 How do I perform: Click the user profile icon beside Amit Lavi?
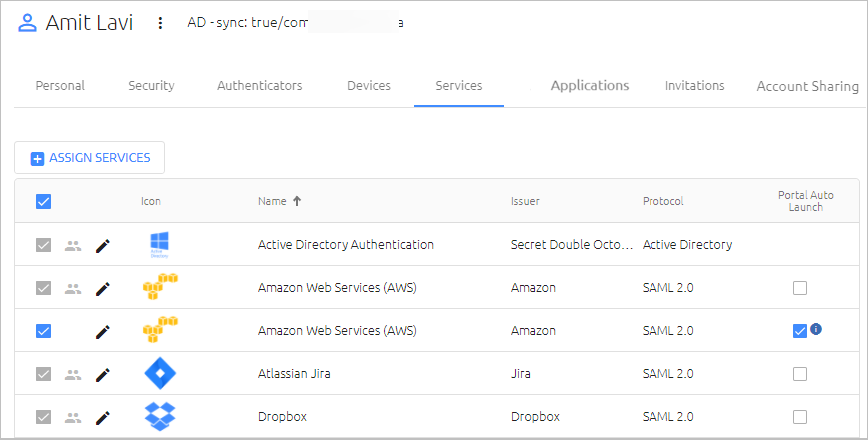[27, 23]
